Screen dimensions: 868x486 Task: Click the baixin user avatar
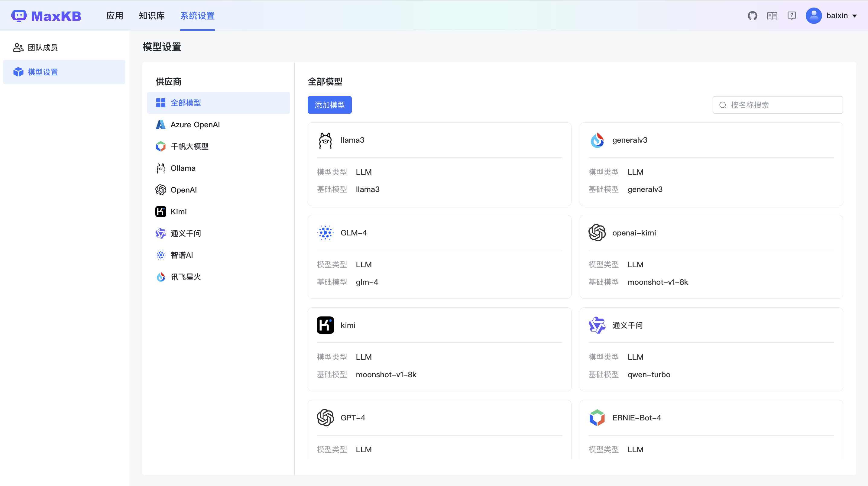(813, 16)
